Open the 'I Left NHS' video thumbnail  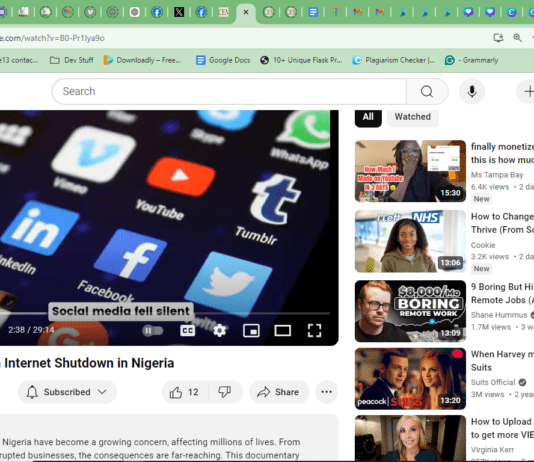410,241
